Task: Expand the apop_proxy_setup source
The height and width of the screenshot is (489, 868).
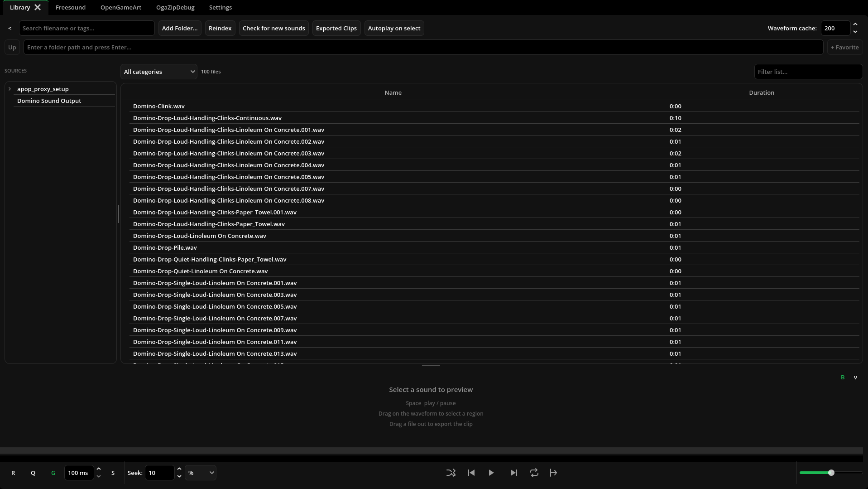Action: [10, 89]
